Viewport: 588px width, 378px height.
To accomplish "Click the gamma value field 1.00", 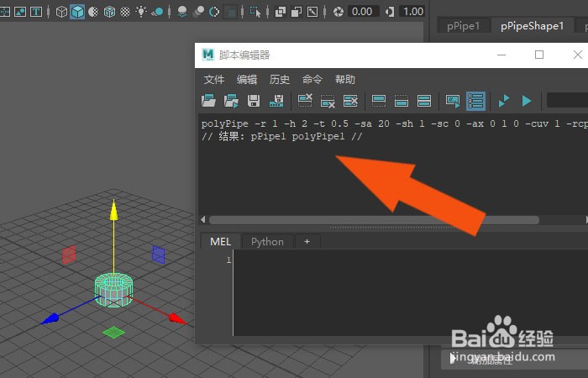I will pyautogui.click(x=413, y=12).
